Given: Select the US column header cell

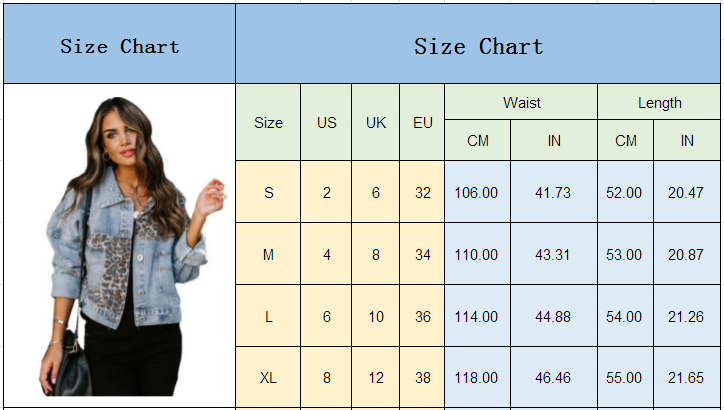Looking at the screenshot, I should [326, 122].
